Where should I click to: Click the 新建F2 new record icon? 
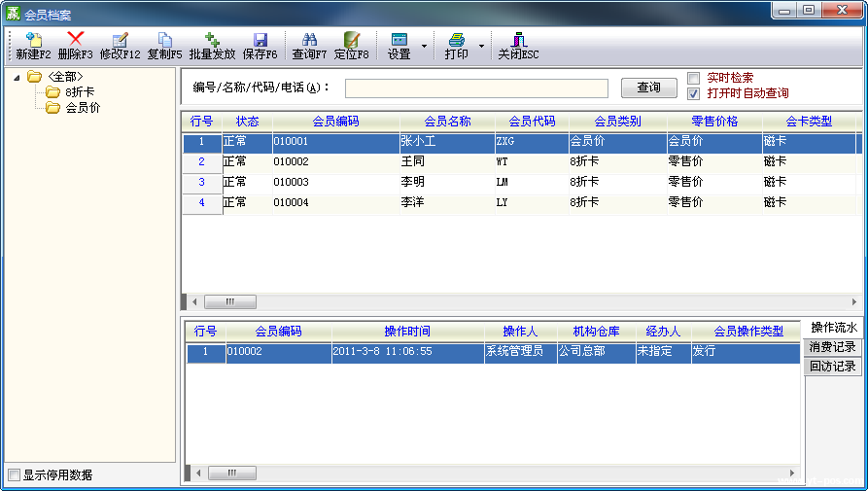point(34,39)
